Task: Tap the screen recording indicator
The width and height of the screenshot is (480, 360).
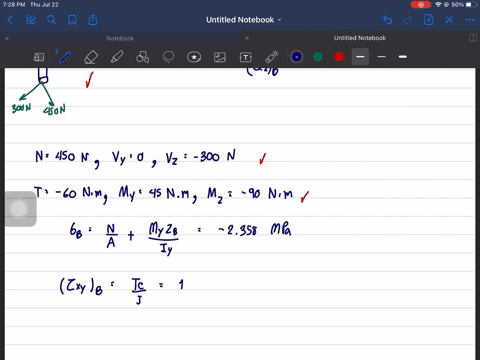Action: (421, 5)
